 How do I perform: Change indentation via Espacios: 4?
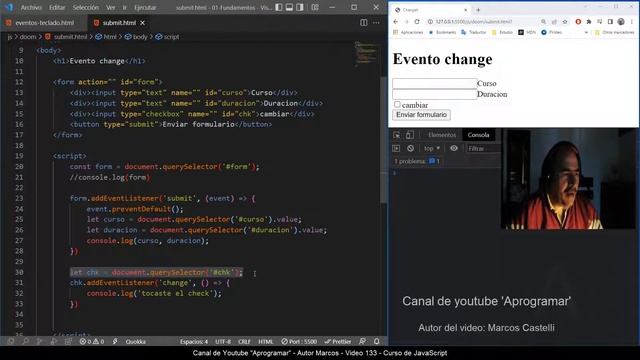[x=194, y=342]
